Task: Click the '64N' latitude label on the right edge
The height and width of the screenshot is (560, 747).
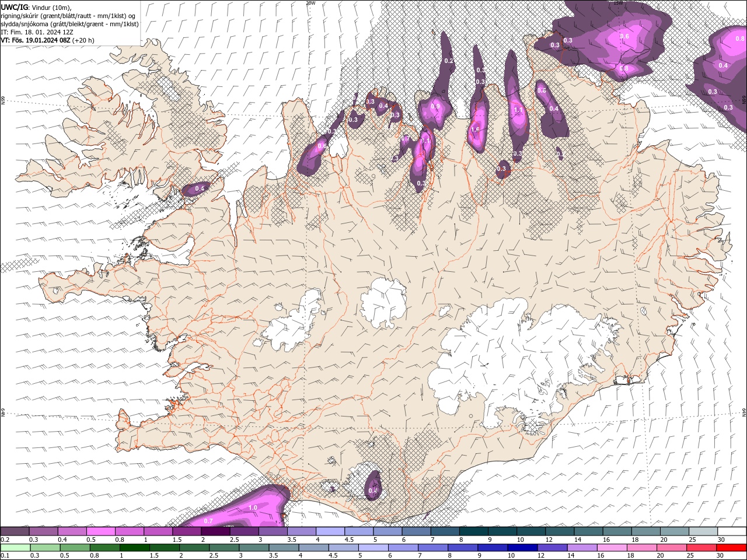Action: 744,412
